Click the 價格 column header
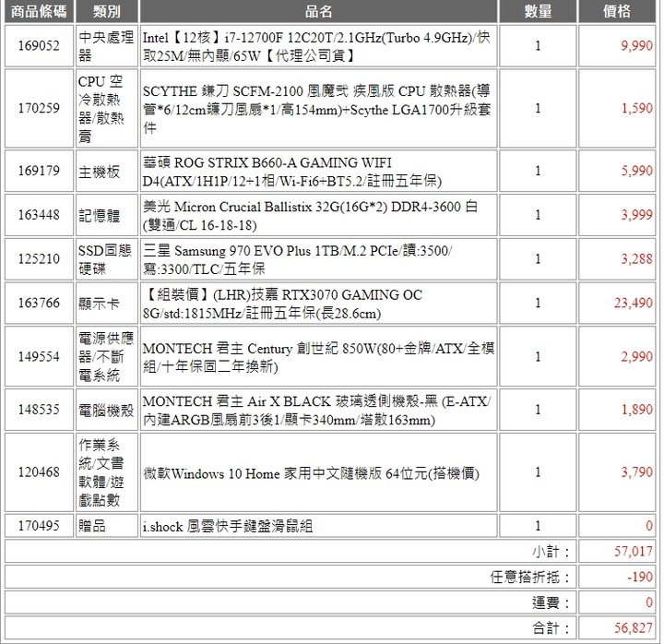The width and height of the screenshot is (664, 644). pos(617,11)
